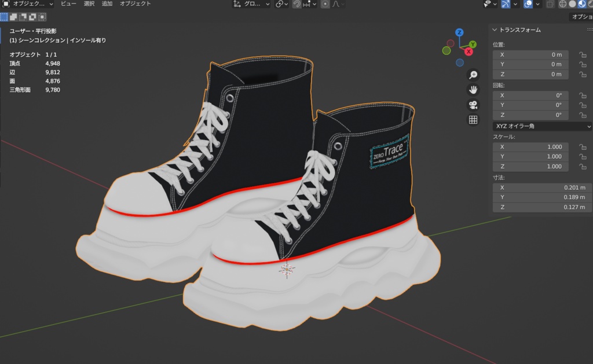593x364 pixels.
Task: Lock the Scale X value
Action: click(583, 147)
